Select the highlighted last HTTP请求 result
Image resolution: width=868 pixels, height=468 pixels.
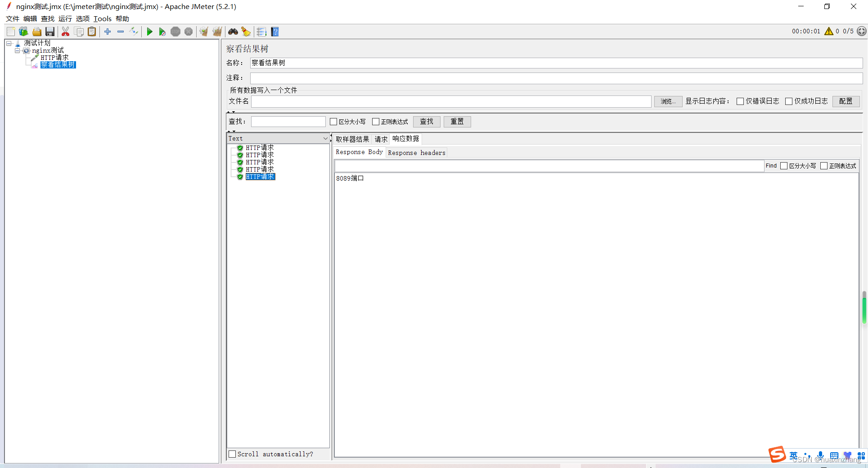tap(260, 177)
